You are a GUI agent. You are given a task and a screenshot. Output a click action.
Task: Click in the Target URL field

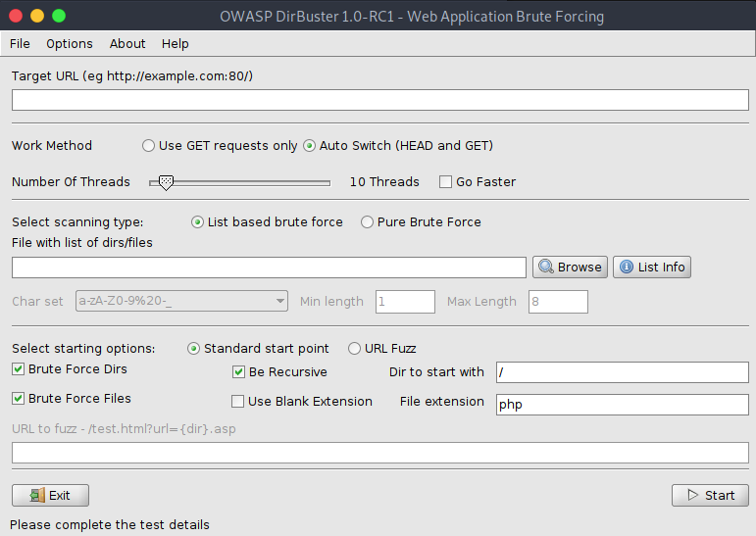pos(380,100)
